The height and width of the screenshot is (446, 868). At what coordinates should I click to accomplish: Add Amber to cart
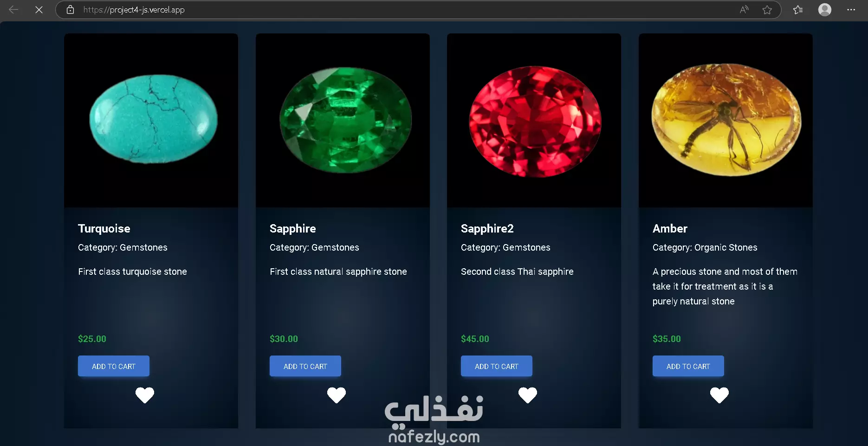pos(688,366)
